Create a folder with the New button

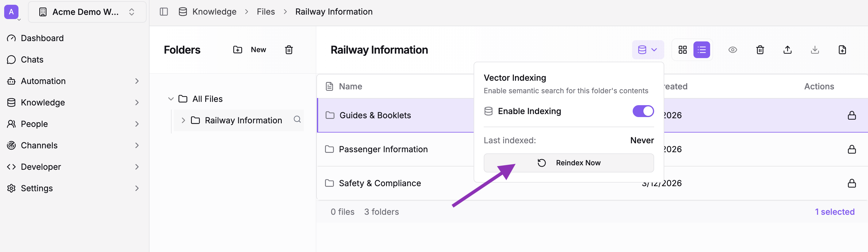click(x=250, y=49)
